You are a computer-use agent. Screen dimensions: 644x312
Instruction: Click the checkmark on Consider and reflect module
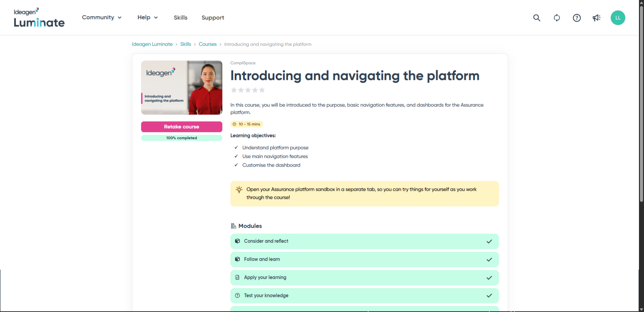[x=489, y=241]
